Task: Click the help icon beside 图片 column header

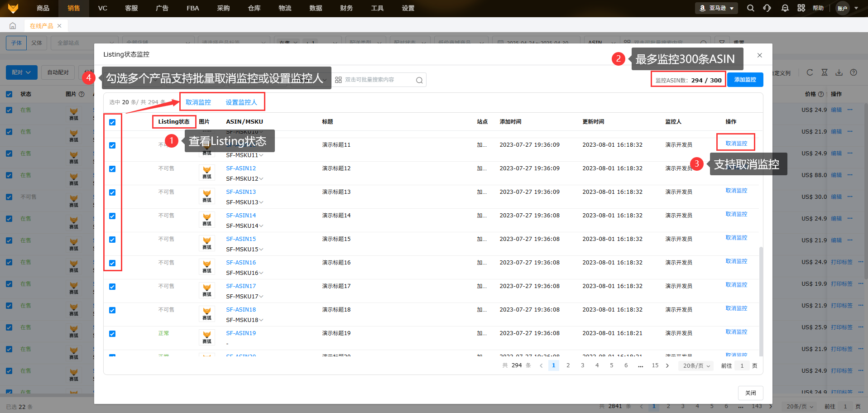Action: coord(82,94)
